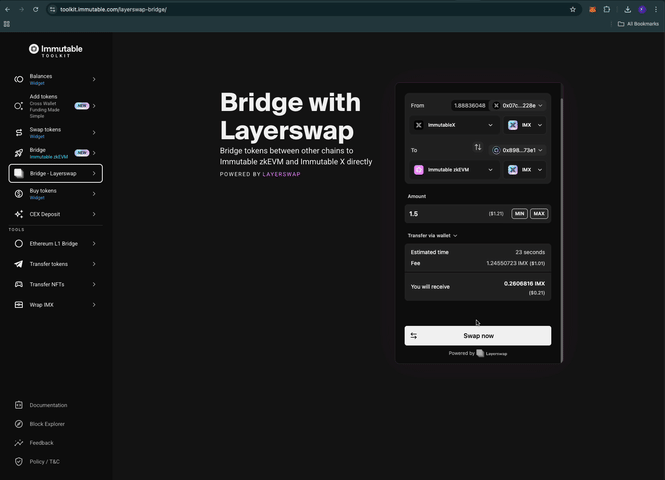Click the Powered by Layerswap footer logo
This screenshot has height=480, width=665.
click(x=492, y=354)
